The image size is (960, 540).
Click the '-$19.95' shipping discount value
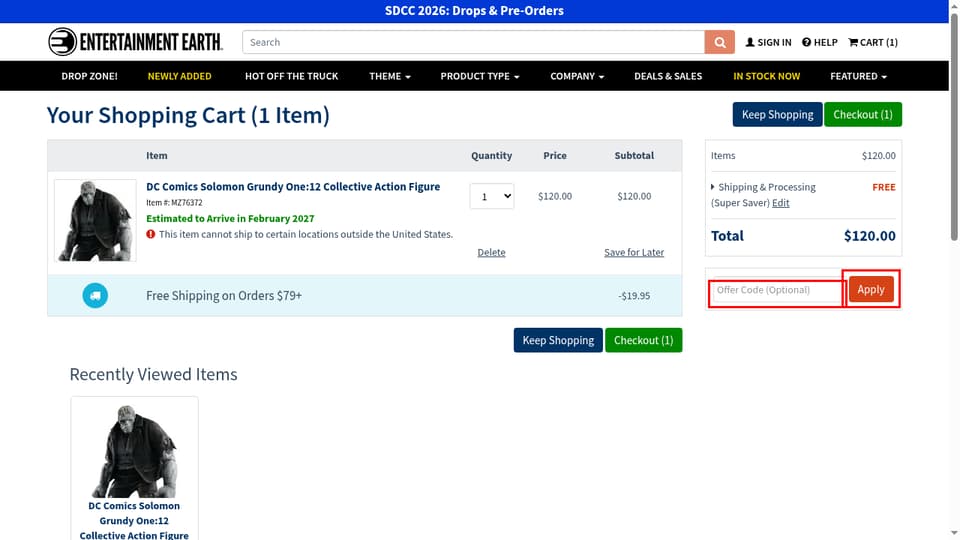[x=634, y=296]
